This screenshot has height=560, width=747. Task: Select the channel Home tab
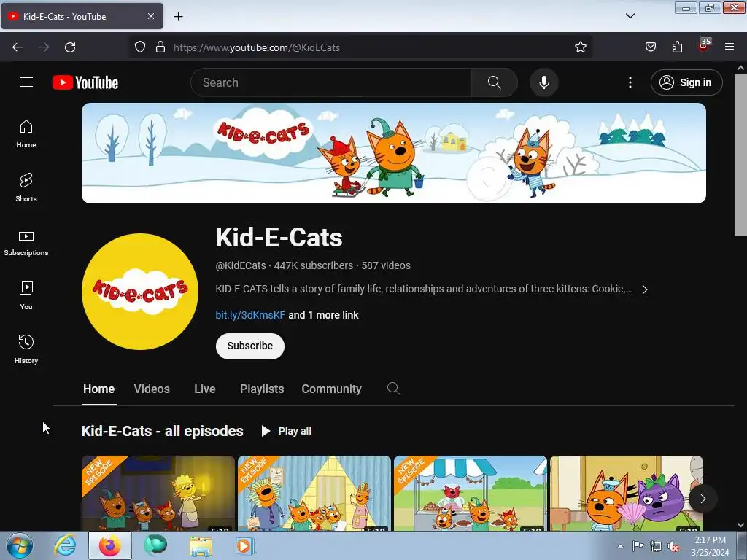pos(98,389)
